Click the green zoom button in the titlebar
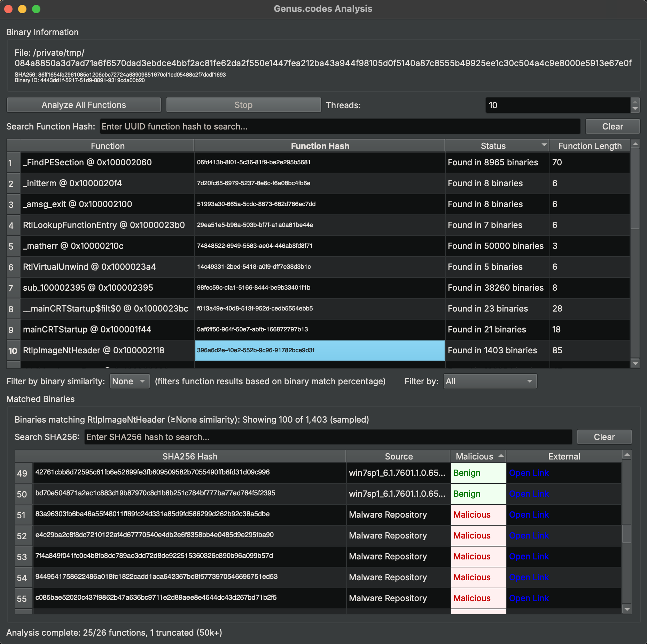This screenshot has width=647, height=644. click(36, 9)
